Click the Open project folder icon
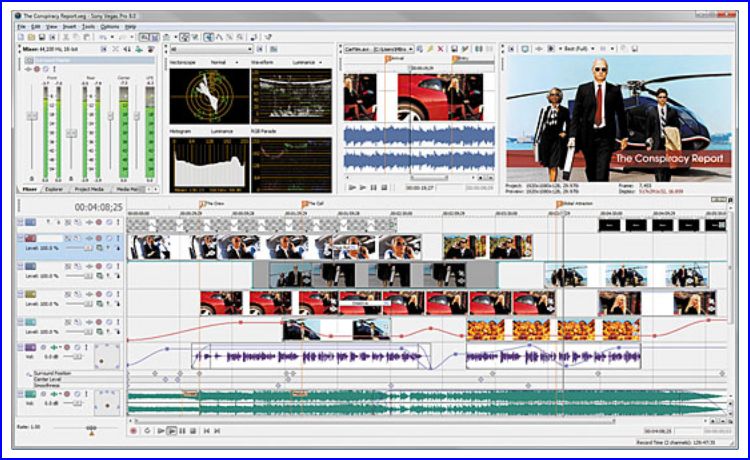Image resolution: width=750 pixels, height=460 pixels. point(32,36)
